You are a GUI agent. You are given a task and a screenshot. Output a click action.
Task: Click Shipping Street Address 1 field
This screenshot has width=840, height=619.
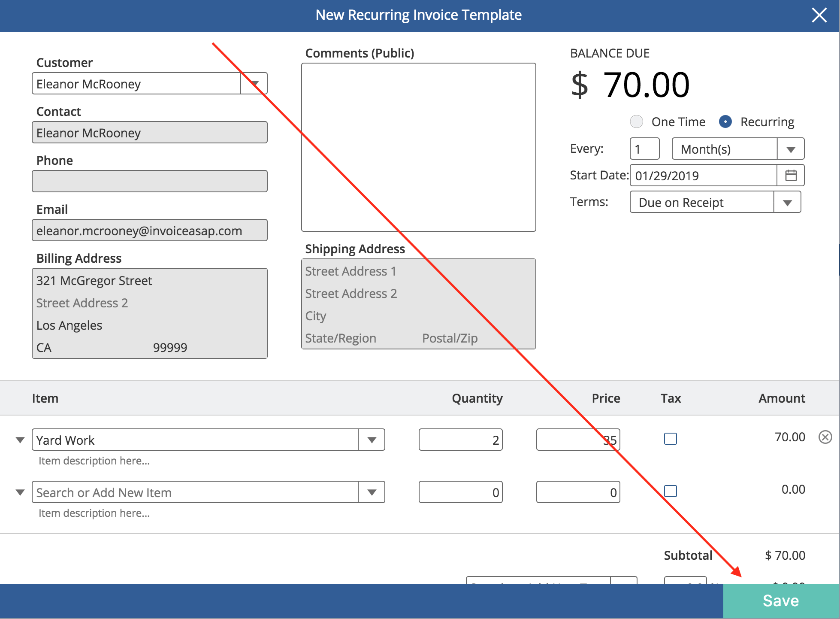(418, 271)
